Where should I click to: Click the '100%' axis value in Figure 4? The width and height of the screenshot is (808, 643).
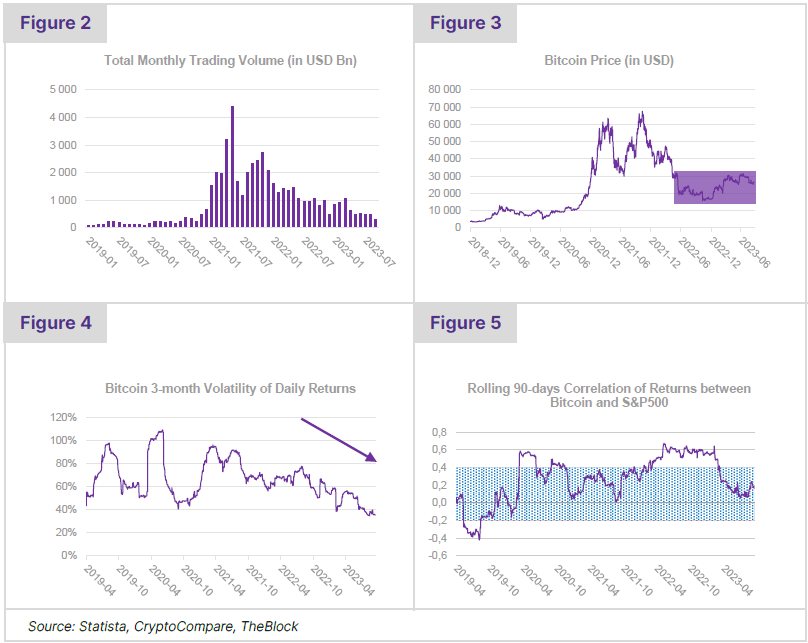[x=63, y=441]
